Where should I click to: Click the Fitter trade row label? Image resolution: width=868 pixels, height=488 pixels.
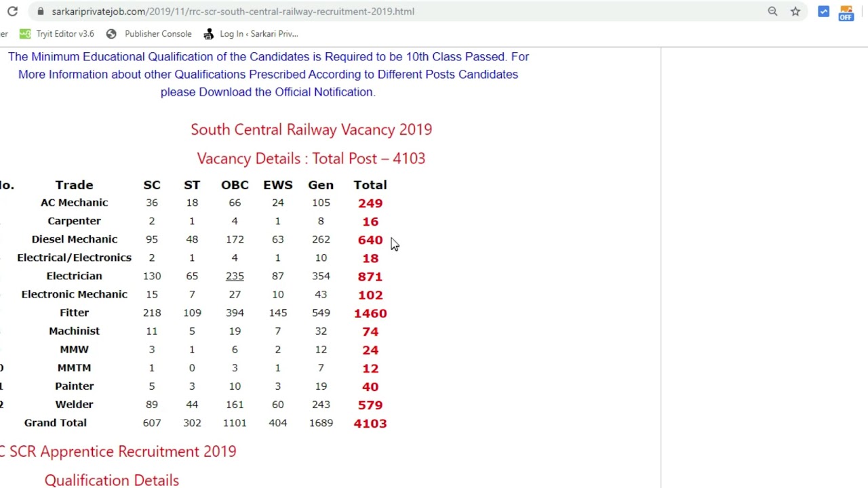click(x=74, y=312)
